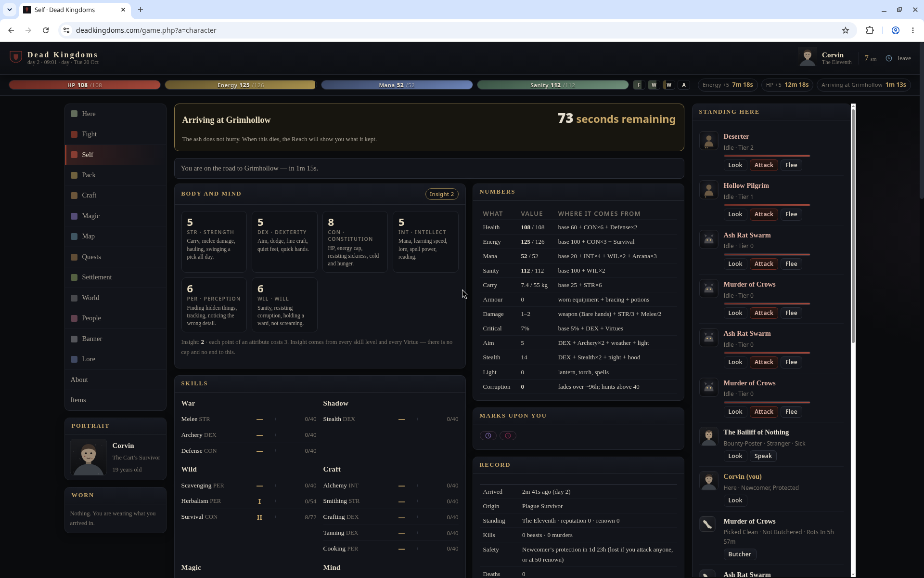Screen dimensions: 924x578
Task: Look at Corvin (you)
Action: tap(735, 500)
